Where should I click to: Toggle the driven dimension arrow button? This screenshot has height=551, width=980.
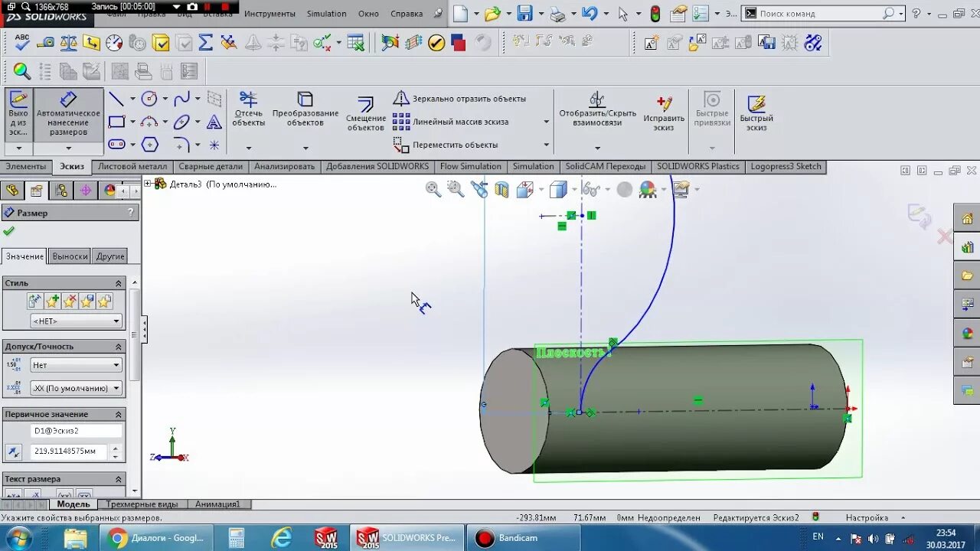13,452
